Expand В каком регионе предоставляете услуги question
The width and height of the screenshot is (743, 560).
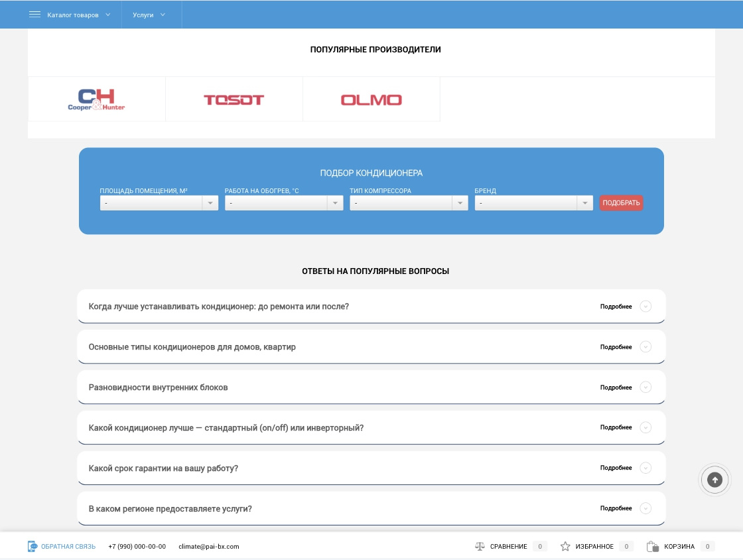(371, 508)
